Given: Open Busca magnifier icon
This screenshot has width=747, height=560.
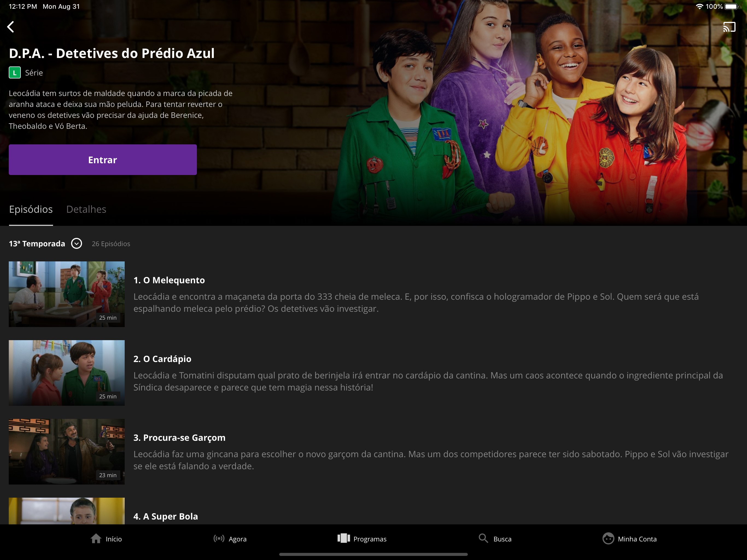Looking at the screenshot, I should [x=483, y=538].
